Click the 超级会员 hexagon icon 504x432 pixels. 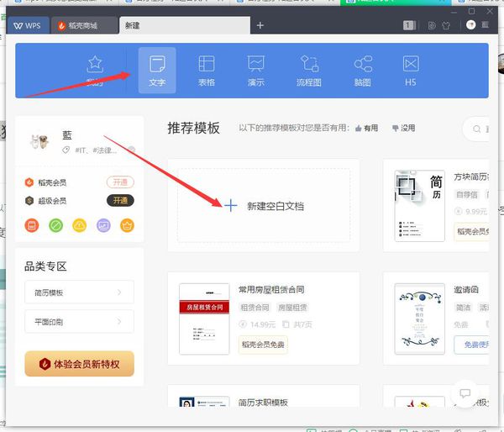(29, 201)
